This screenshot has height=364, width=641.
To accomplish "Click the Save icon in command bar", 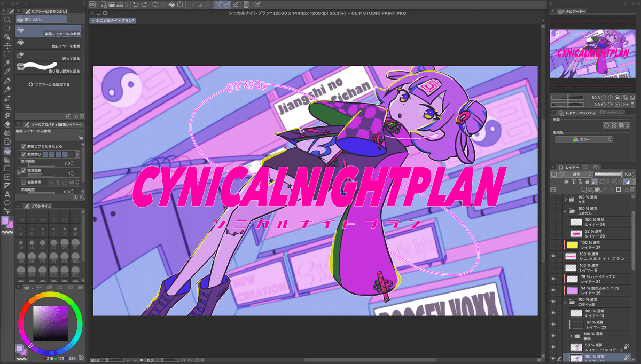I will [121, 5].
